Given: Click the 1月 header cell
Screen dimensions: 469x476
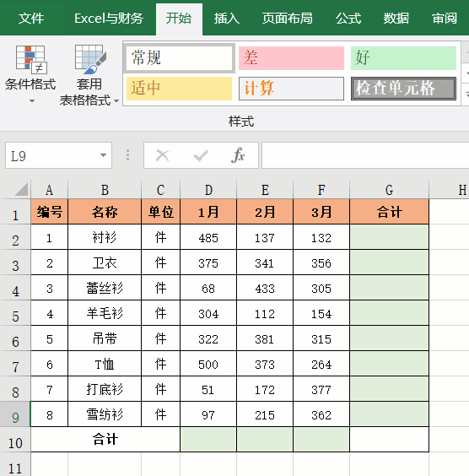Looking at the screenshot, I should pyautogui.click(x=208, y=212).
